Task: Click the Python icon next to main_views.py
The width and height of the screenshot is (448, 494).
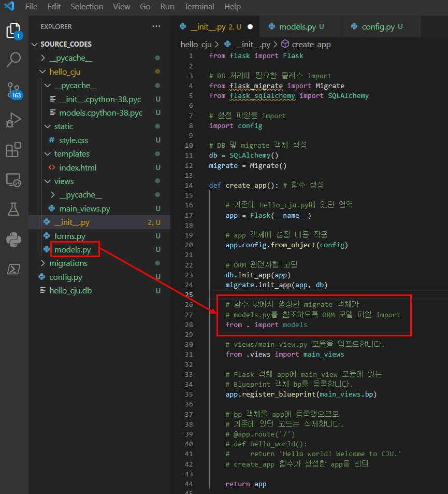Action: (x=52, y=208)
